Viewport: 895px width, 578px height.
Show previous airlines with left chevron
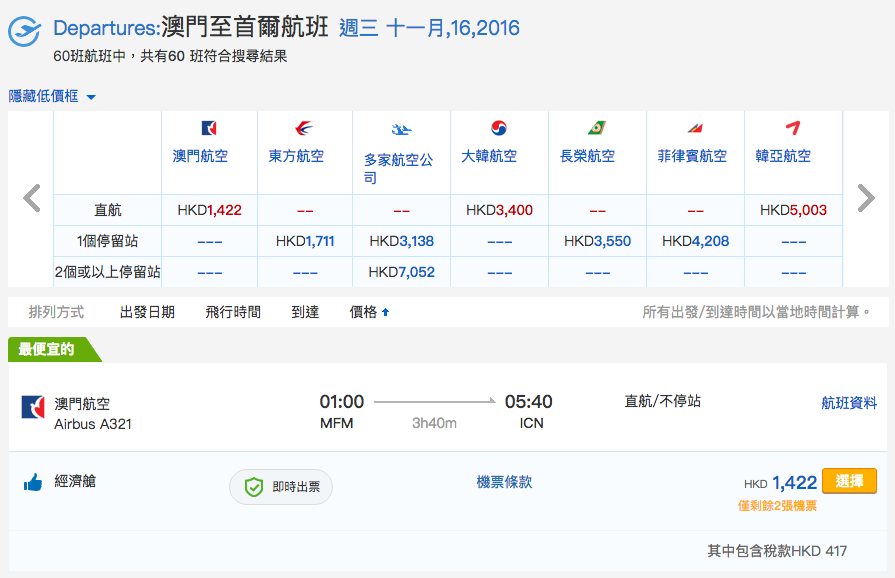tap(32, 198)
